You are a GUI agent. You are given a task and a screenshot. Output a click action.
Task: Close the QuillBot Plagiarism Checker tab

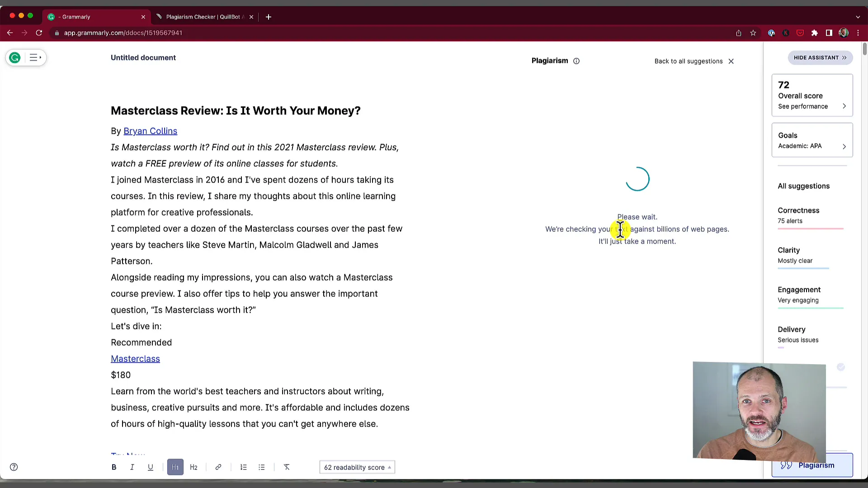(x=251, y=17)
